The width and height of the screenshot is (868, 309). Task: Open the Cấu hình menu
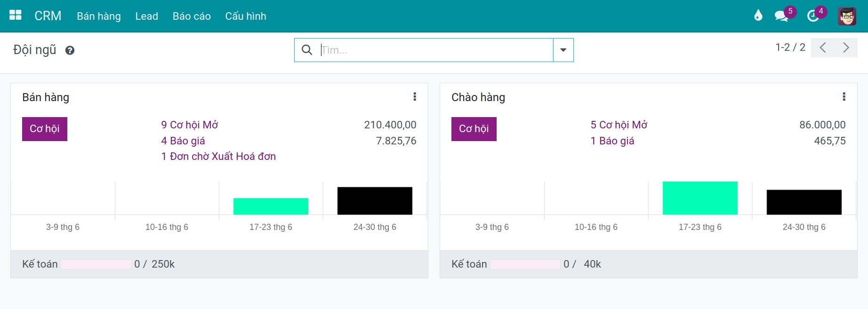[246, 16]
